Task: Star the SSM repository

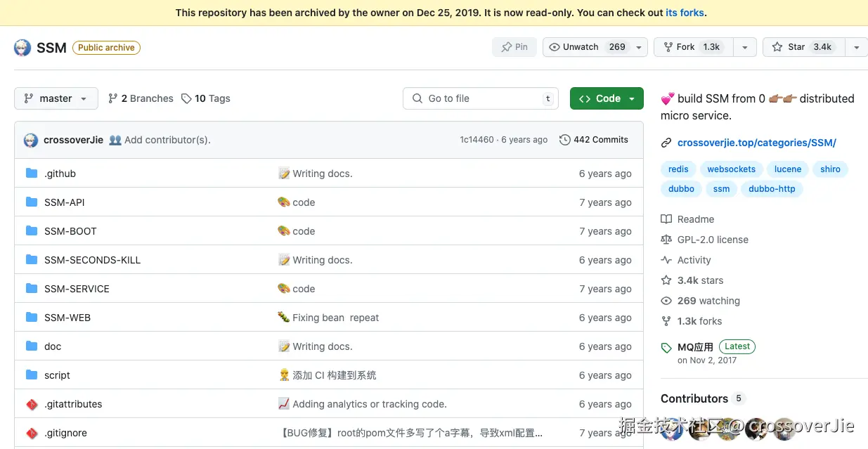Action: click(x=803, y=47)
